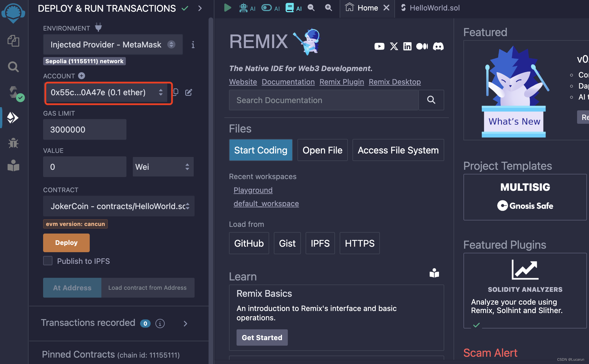This screenshot has width=589, height=364.
Task: Click Access File System button
Action: coord(398,150)
